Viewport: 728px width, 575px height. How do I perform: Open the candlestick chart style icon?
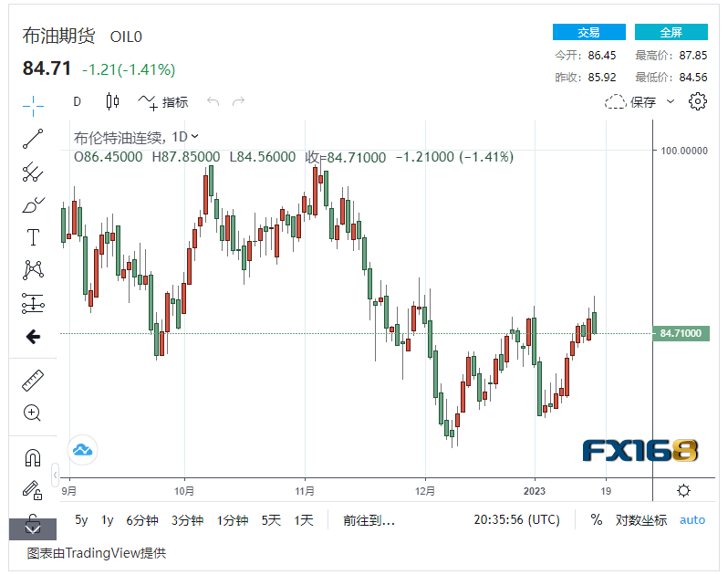112,101
